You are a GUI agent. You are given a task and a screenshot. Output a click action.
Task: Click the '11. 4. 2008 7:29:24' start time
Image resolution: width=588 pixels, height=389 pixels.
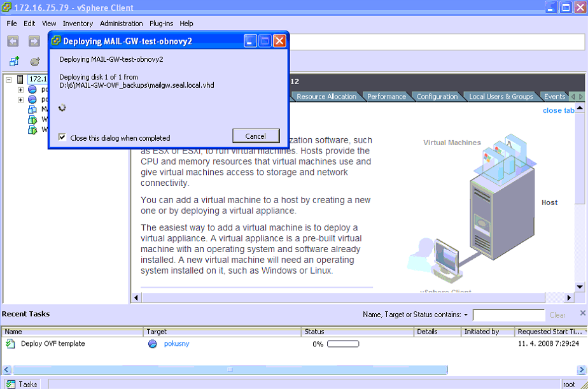(549, 344)
